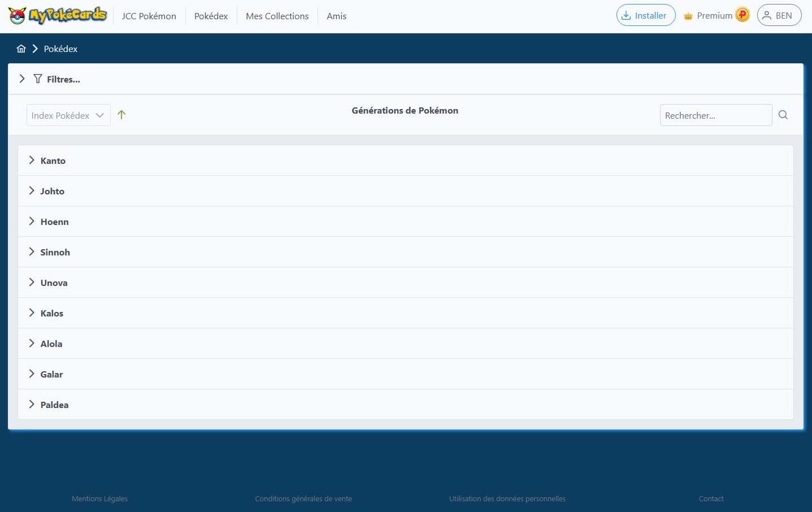
Task: Click the Premium crown link
Action: coord(709,16)
